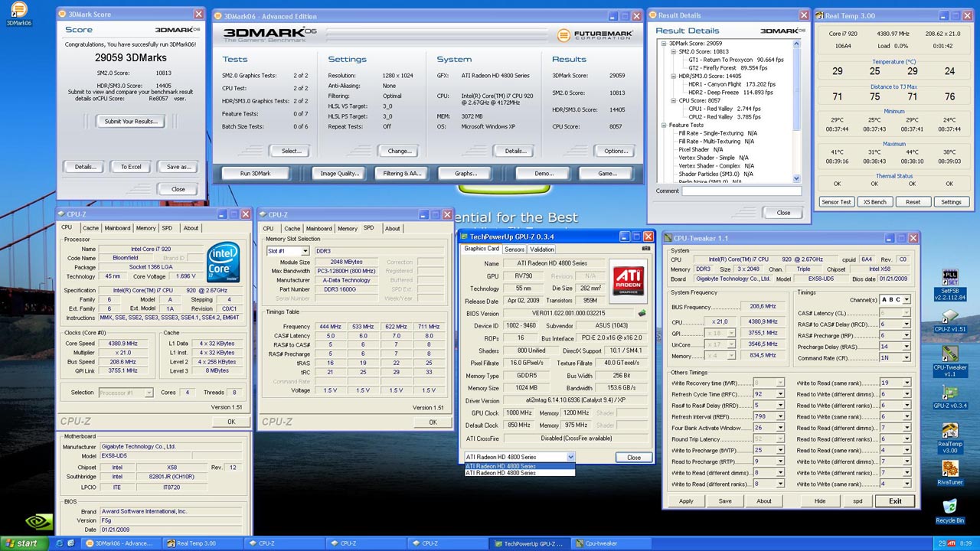The height and width of the screenshot is (551, 980).
Task: Click the CPU-Tweaker title bar icon
Action: pyautogui.click(x=669, y=238)
